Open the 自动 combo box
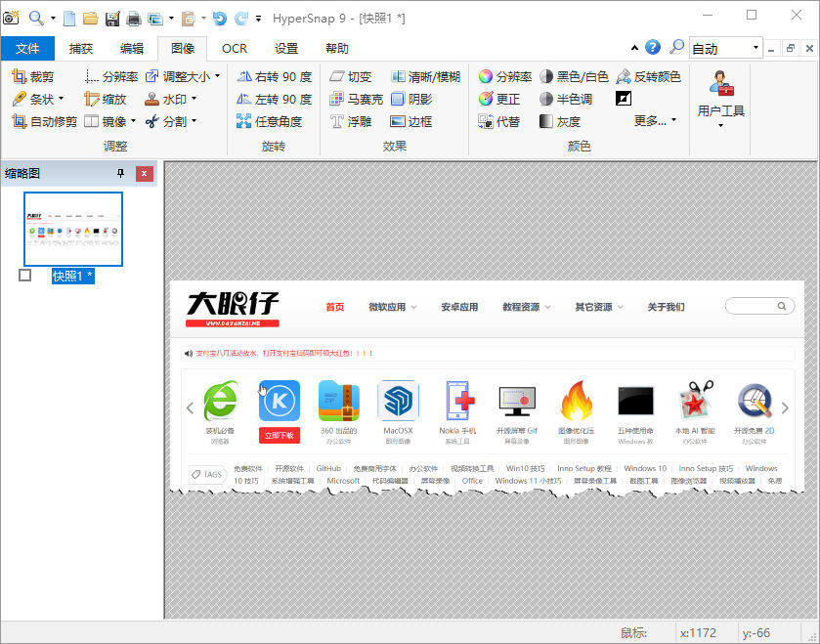Screen dimensions: 820x644 click(x=725, y=48)
